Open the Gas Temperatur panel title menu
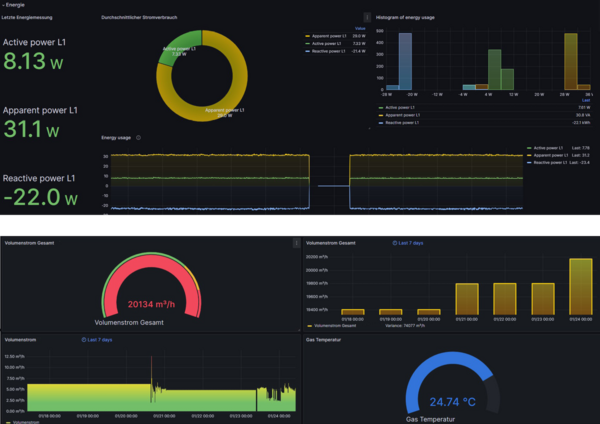 tap(323, 340)
